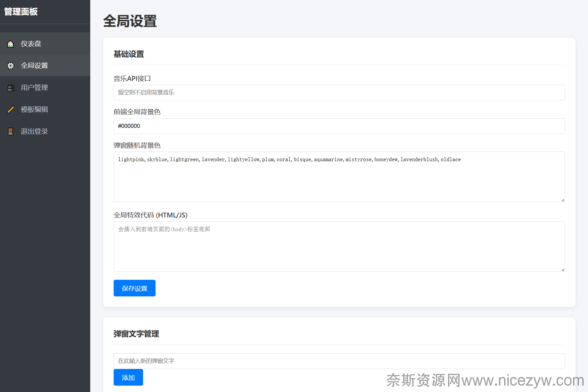Go to 用户管理 page
This screenshot has height=392, width=588.
pyautogui.click(x=34, y=88)
